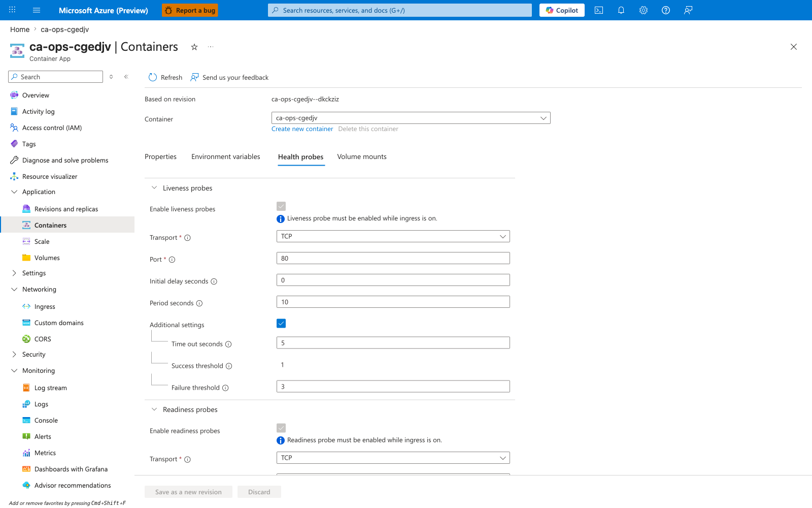Image resolution: width=812 pixels, height=508 pixels.
Task: Open the Azure apps grid icon
Action: [x=12, y=10]
